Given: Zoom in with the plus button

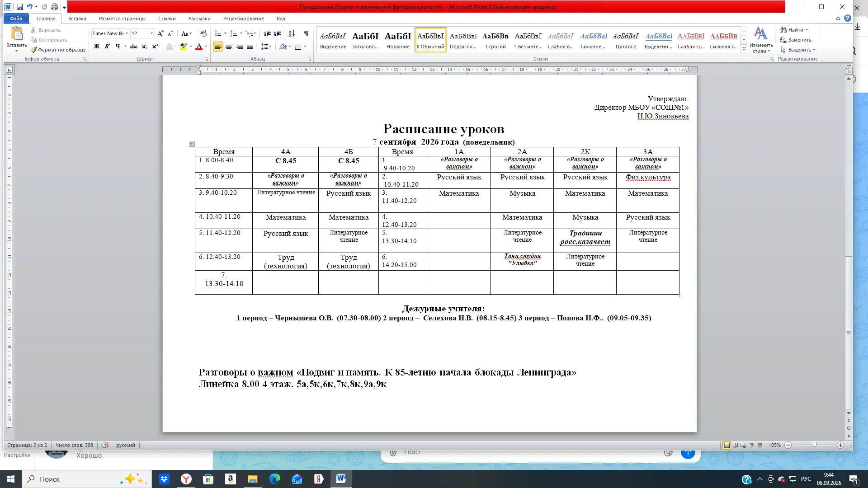Looking at the screenshot, I should point(840,445).
